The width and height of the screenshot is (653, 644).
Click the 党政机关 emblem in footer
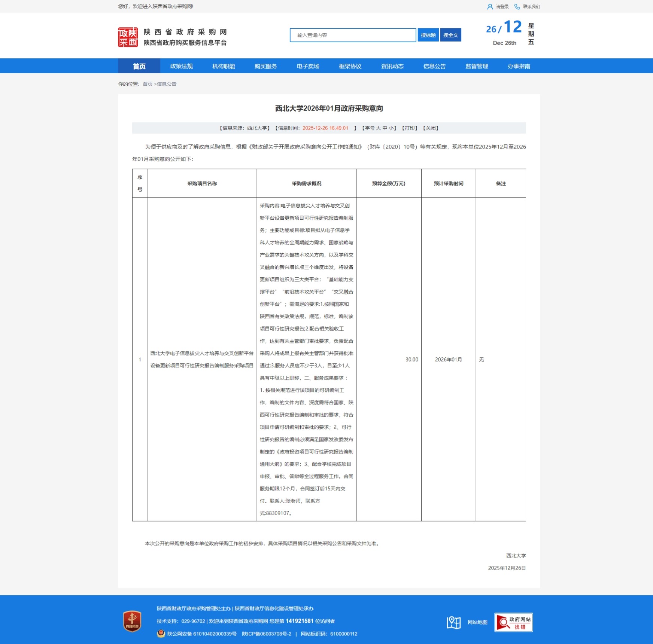pos(132,621)
